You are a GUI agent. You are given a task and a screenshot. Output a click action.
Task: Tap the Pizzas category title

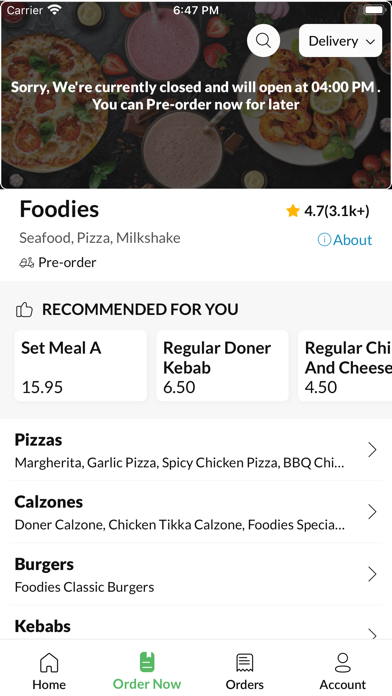pos(39,440)
